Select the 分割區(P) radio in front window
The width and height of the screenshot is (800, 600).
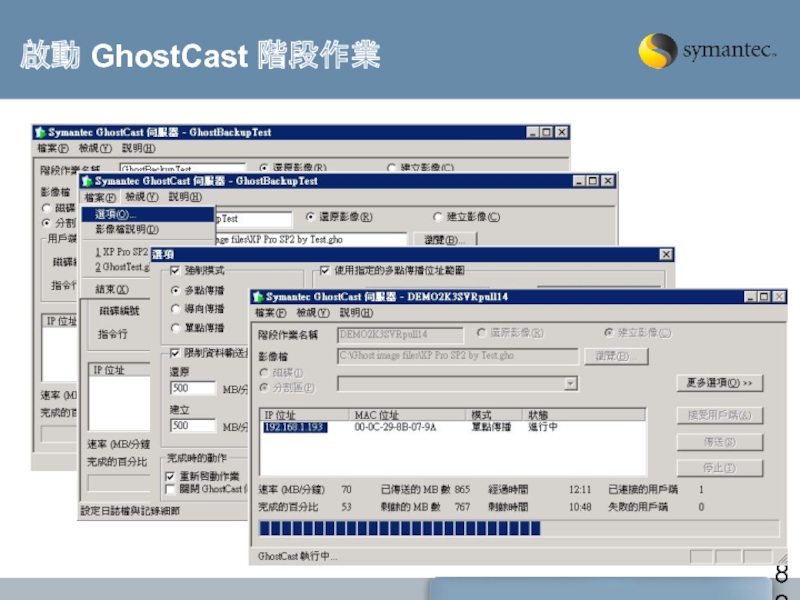[264, 388]
